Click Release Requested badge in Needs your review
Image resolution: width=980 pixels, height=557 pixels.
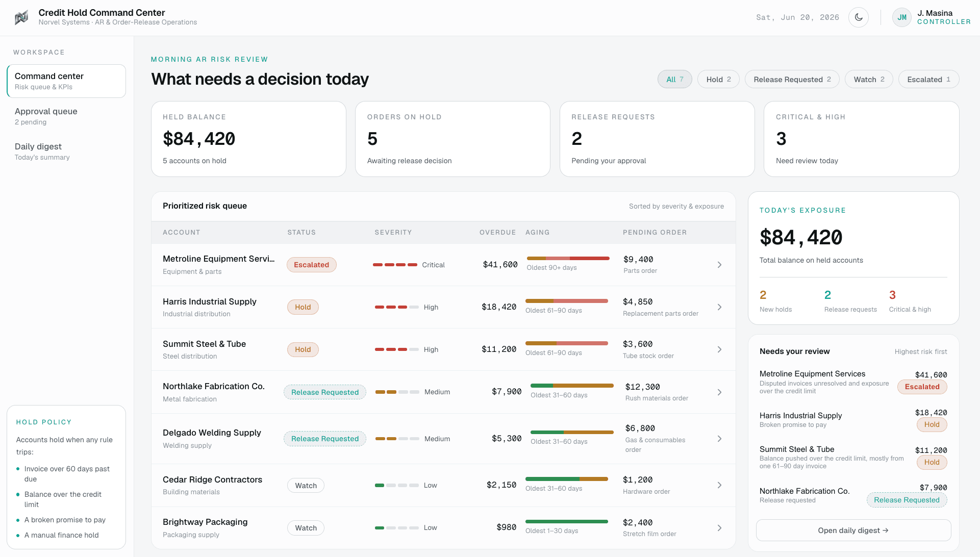[x=907, y=500]
